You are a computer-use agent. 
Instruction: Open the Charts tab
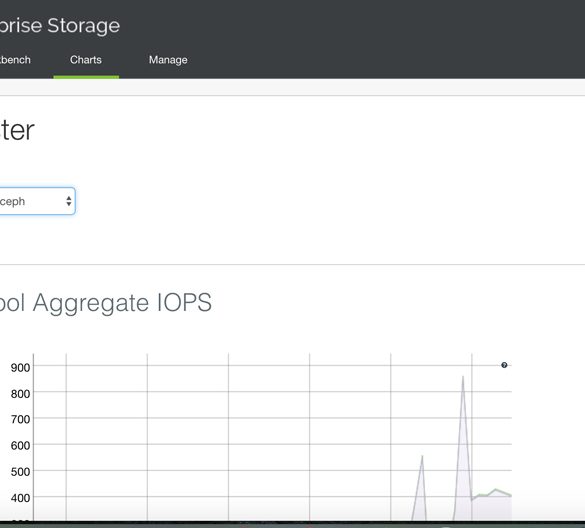(86, 60)
